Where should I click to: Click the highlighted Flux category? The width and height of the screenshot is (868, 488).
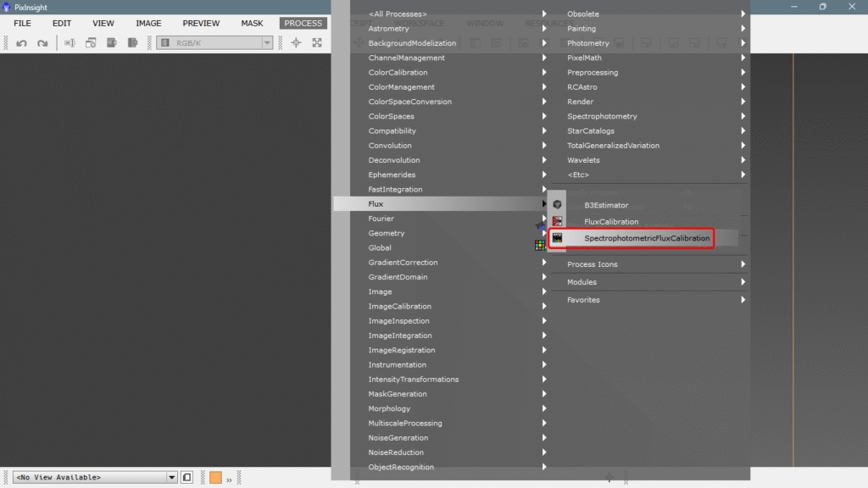point(441,204)
